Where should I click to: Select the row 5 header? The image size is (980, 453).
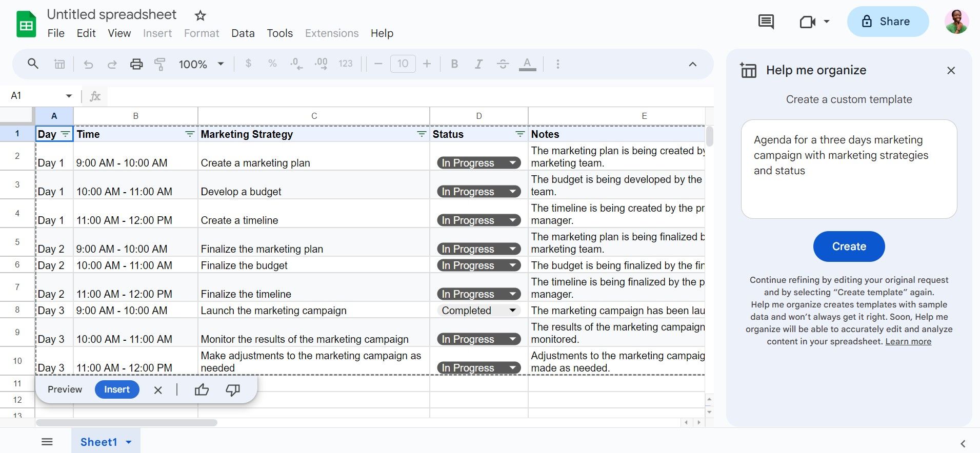17,242
